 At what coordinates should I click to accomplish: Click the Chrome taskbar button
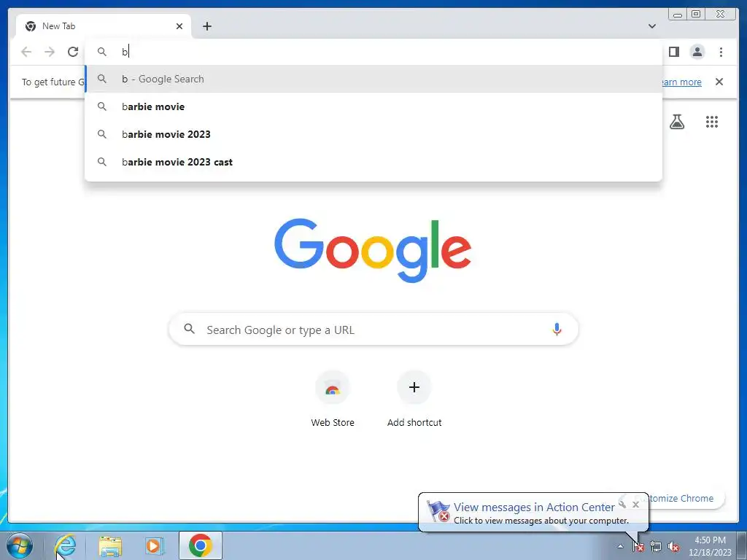coord(201,545)
